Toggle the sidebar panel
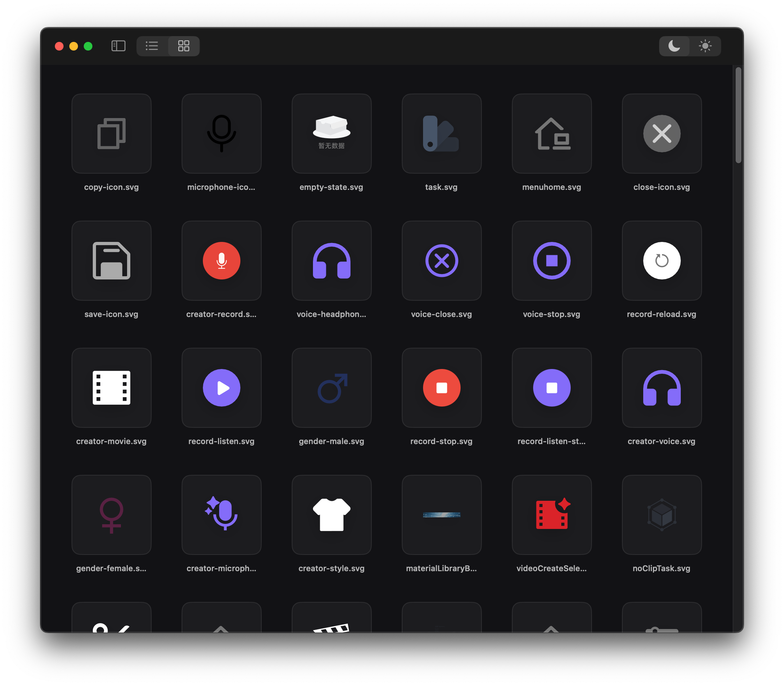This screenshot has width=784, height=686. (118, 46)
